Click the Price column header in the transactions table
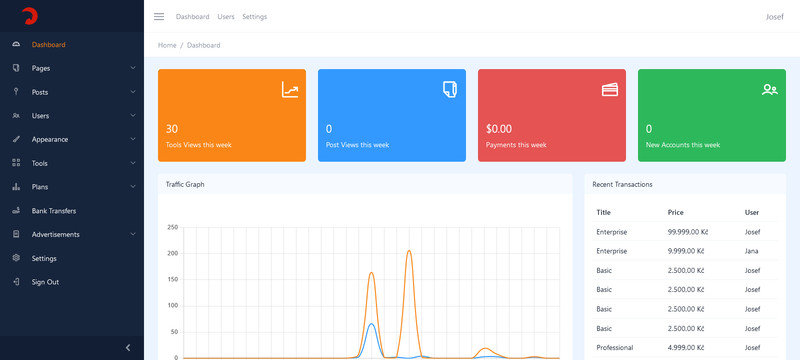This screenshot has height=360, width=800. [676, 212]
